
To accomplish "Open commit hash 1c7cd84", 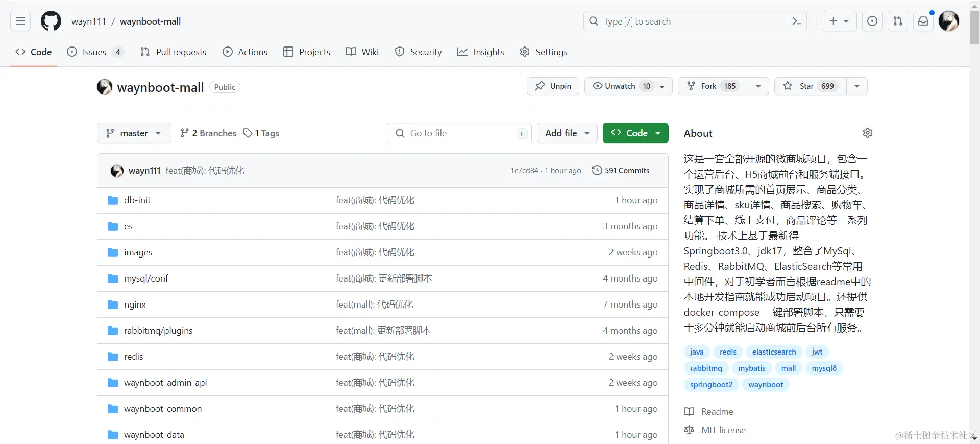I will click(524, 171).
